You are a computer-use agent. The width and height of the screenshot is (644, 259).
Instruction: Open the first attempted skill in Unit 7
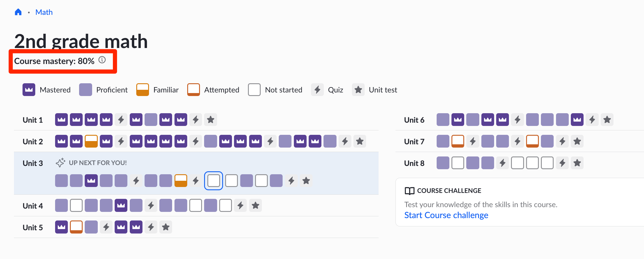[458, 141]
